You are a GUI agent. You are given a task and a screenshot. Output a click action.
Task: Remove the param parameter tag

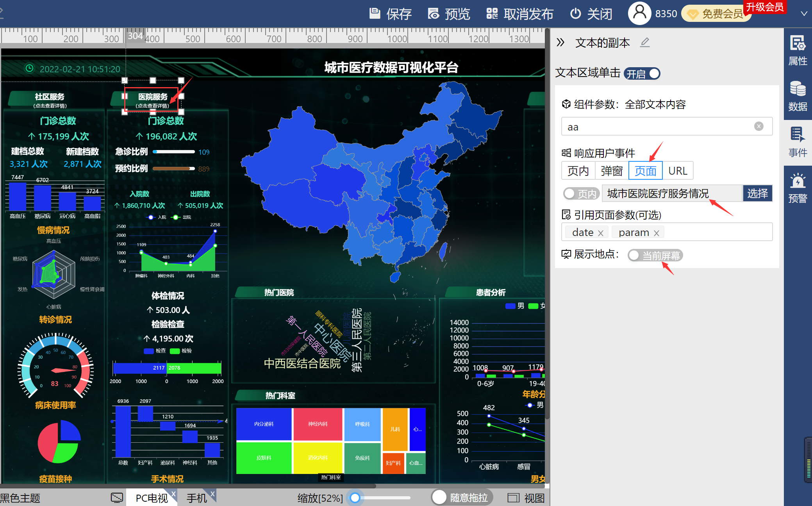coord(657,233)
